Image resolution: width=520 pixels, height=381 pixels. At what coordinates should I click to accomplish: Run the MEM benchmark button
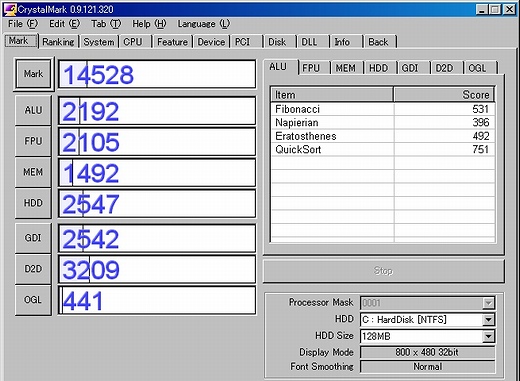click(x=33, y=172)
